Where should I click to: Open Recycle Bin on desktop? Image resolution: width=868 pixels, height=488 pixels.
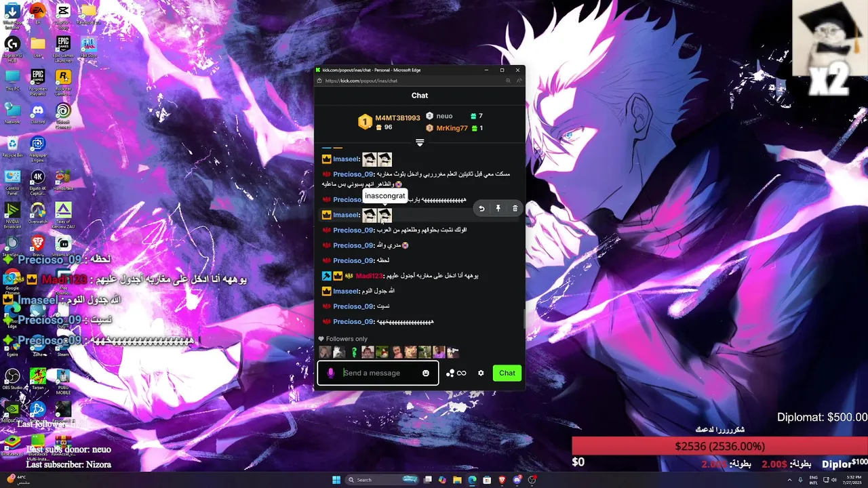[12, 146]
